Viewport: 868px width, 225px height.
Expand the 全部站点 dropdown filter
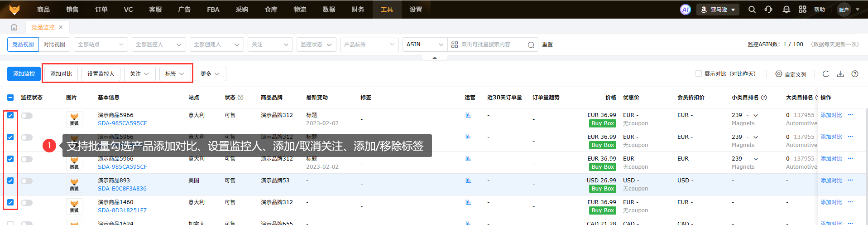[x=101, y=44]
